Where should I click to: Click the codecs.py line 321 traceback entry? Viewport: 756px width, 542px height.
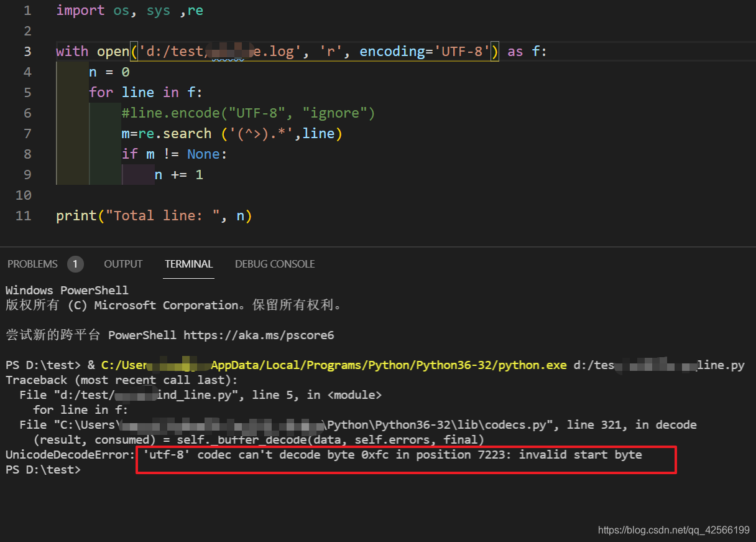pyautogui.click(x=357, y=425)
